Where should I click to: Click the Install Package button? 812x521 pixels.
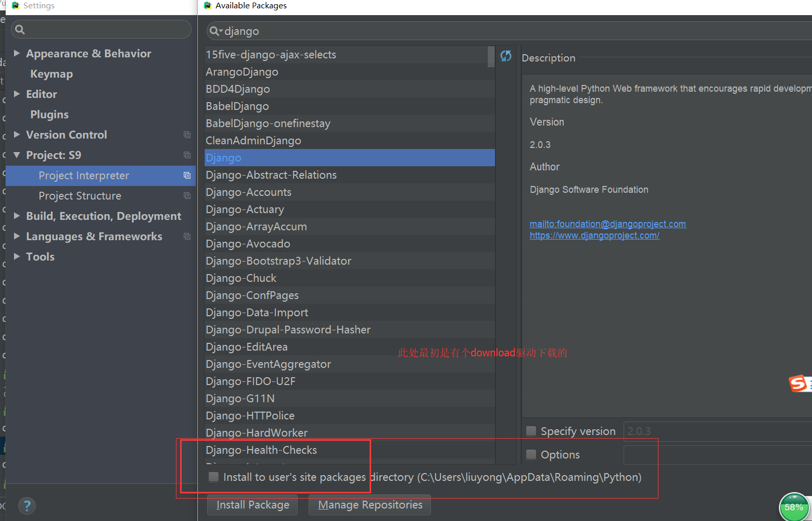click(x=252, y=505)
